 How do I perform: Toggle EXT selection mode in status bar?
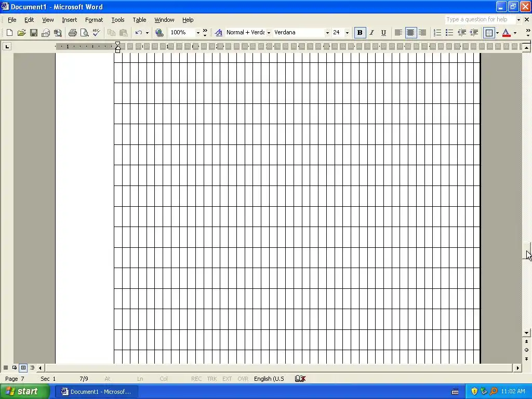click(x=227, y=379)
